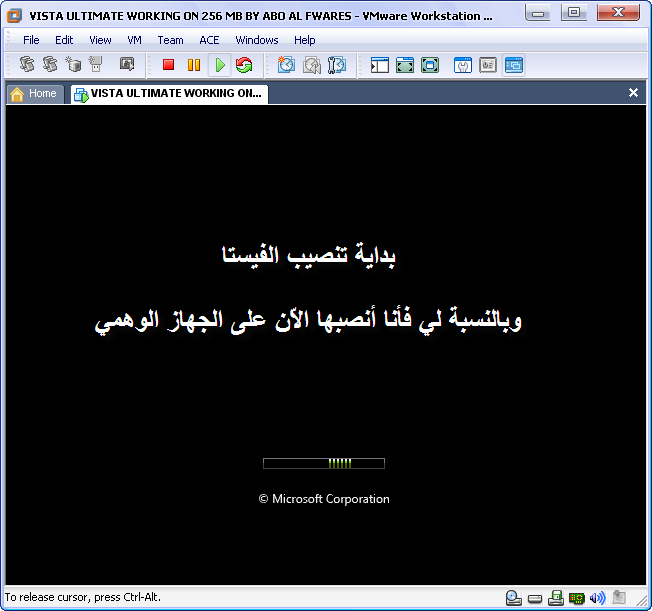The image size is (652, 611).
Task: Show summary view wrench window icon
Action: 463,65
